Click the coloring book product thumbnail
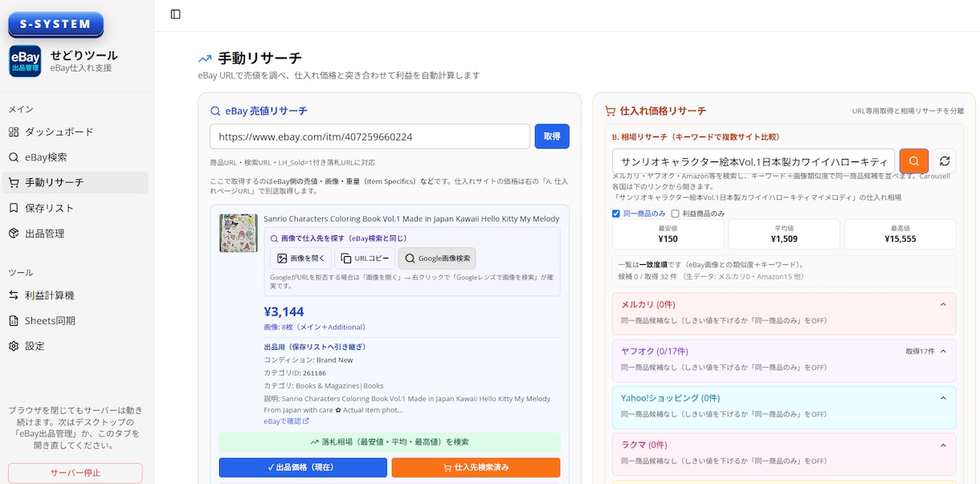 [239, 233]
